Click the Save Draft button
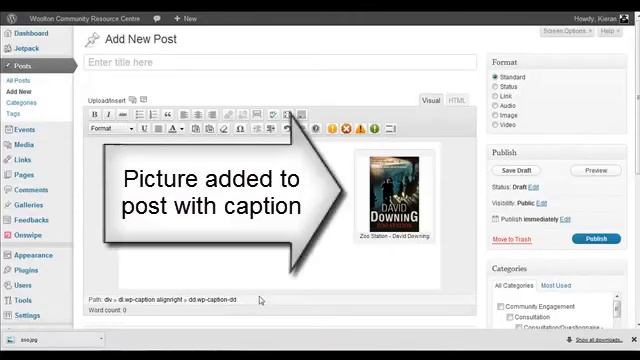Image resolution: width=640 pixels, height=360 pixels. [x=516, y=171]
